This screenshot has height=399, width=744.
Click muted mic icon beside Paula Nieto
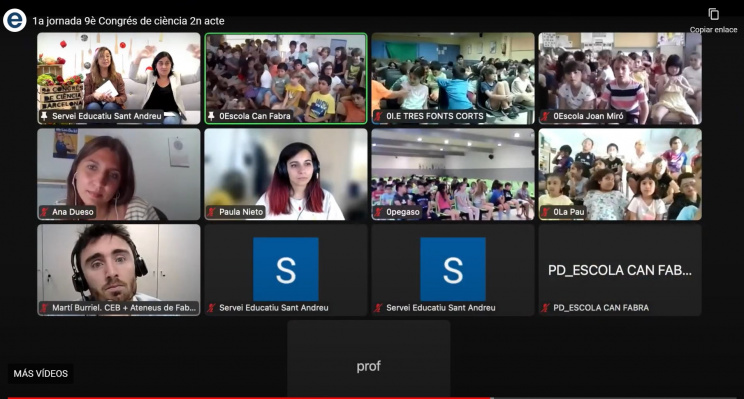click(211, 212)
